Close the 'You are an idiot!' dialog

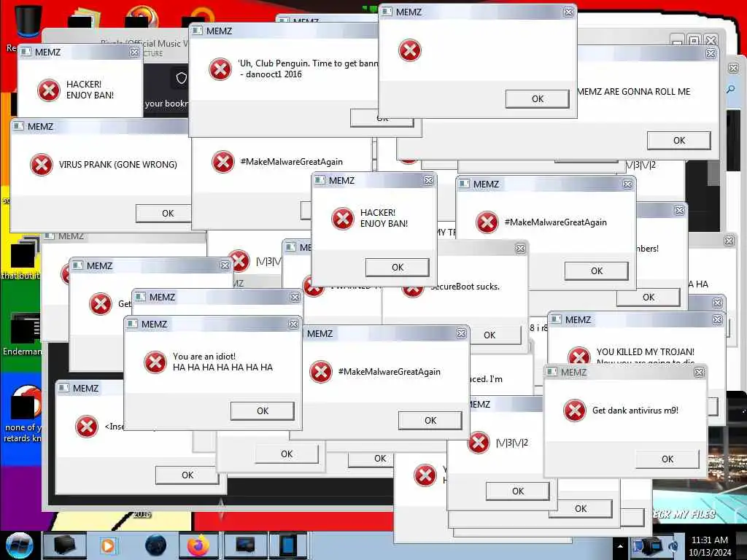[293, 324]
